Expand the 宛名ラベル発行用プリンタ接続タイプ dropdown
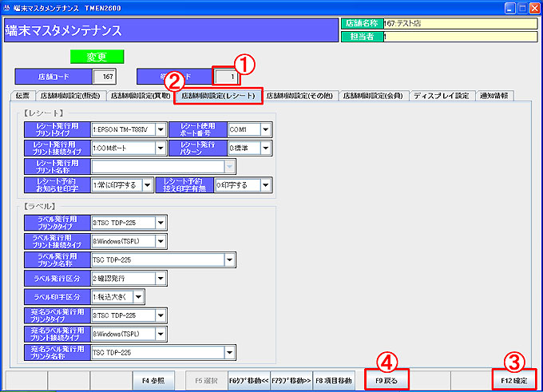Image resolution: width=543 pixels, height=392 pixels. pos(161,335)
